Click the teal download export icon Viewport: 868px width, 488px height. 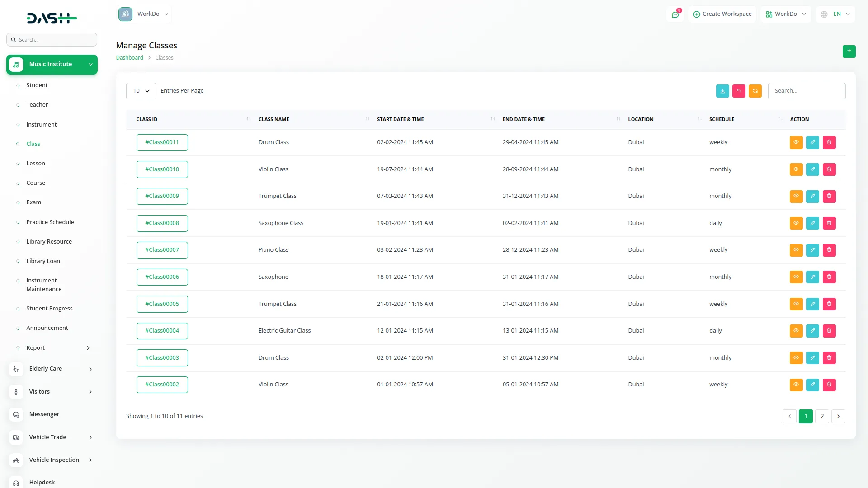click(722, 91)
